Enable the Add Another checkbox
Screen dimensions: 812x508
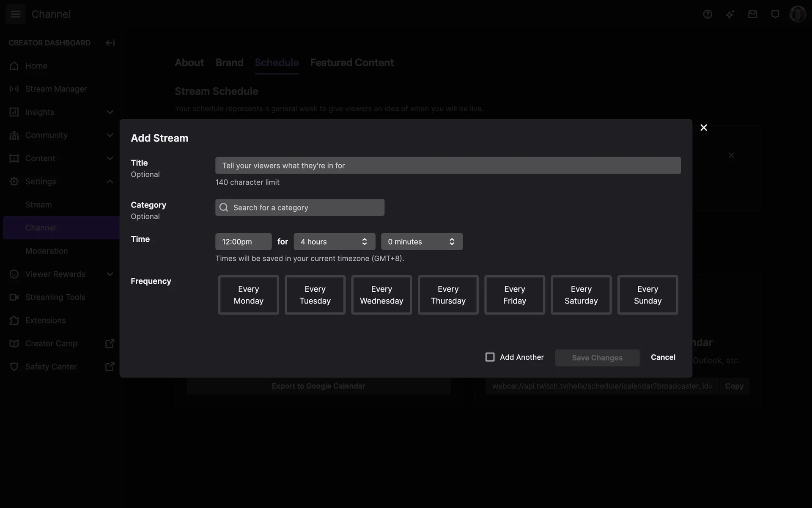click(x=490, y=357)
